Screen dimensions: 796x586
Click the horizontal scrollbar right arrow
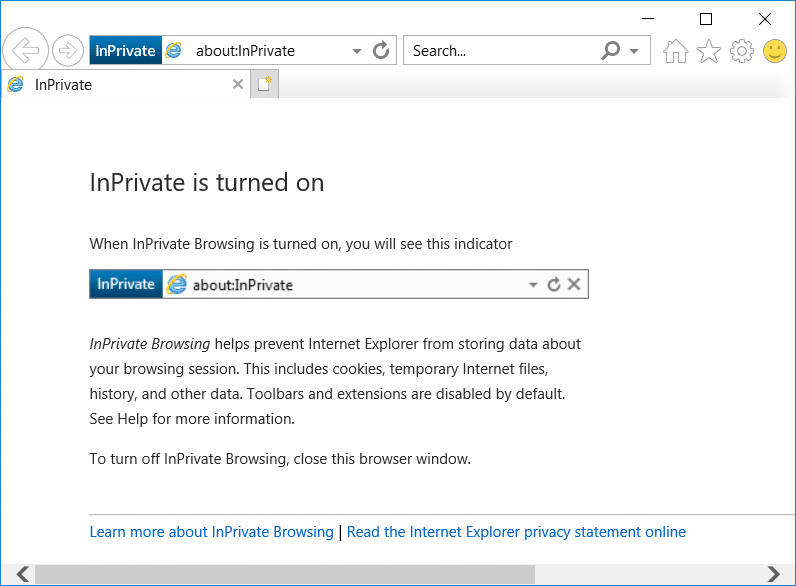point(773,574)
